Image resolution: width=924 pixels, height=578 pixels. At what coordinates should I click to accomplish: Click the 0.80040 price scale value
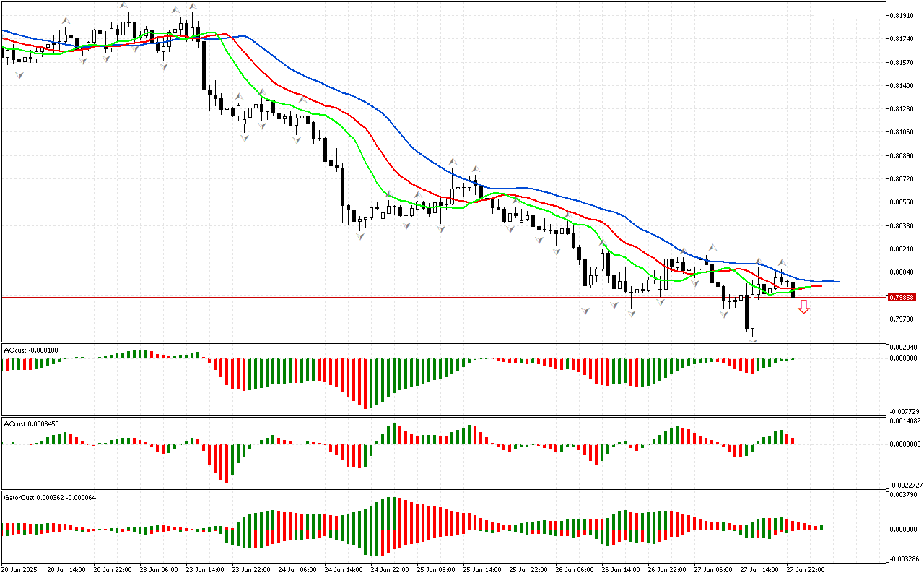click(x=902, y=272)
